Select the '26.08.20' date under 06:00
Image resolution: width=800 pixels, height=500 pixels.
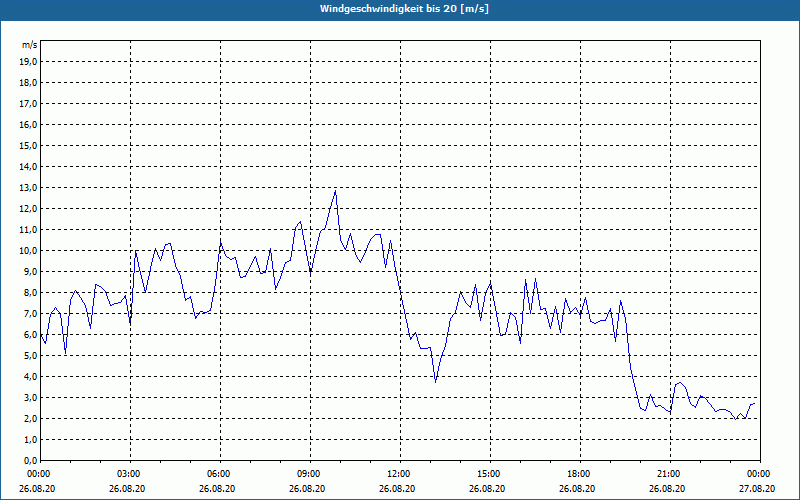pos(217,488)
